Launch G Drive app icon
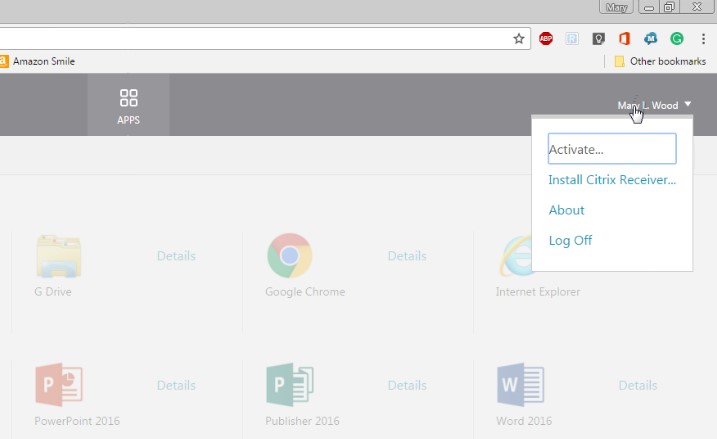This screenshot has height=439, width=717. 59,256
